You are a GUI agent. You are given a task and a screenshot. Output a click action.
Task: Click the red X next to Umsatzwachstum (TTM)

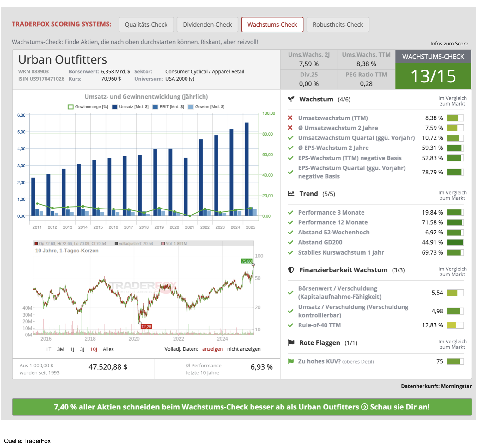(290, 118)
